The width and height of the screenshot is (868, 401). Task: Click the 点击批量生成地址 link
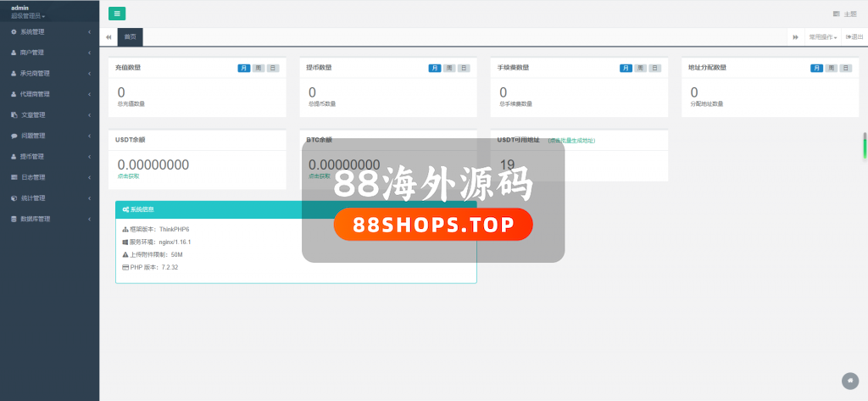click(x=571, y=140)
